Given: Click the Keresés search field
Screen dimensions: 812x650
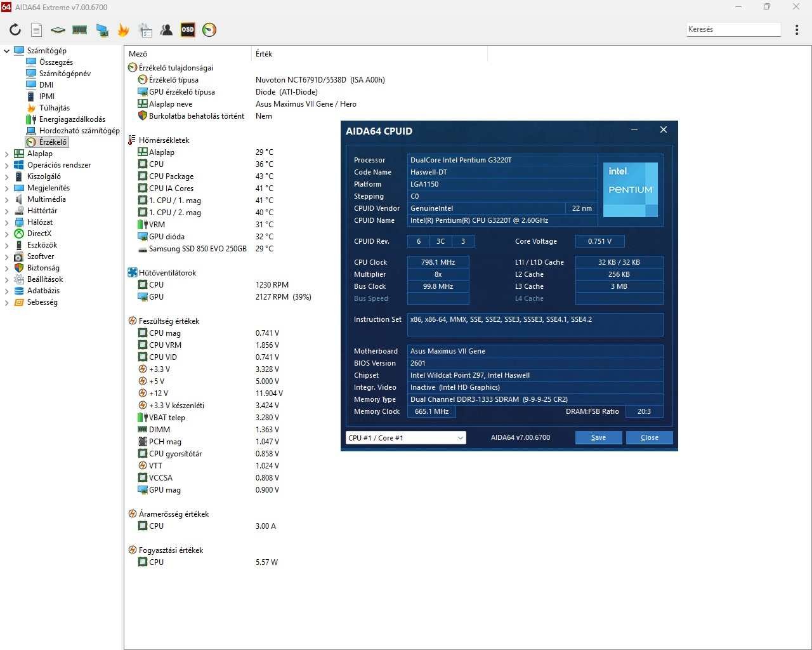Looking at the screenshot, I should [x=733, y=29].
